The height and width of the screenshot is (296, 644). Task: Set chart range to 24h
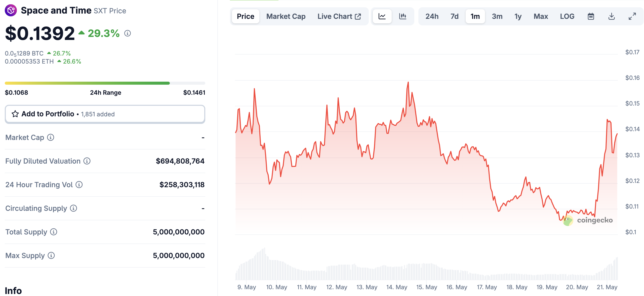tap(432, 16)
